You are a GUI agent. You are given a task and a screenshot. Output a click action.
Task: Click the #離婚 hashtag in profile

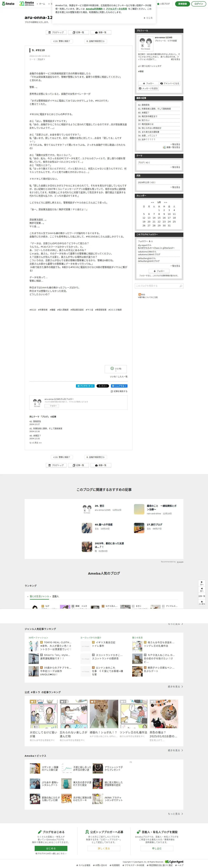[x=141, y=71]
